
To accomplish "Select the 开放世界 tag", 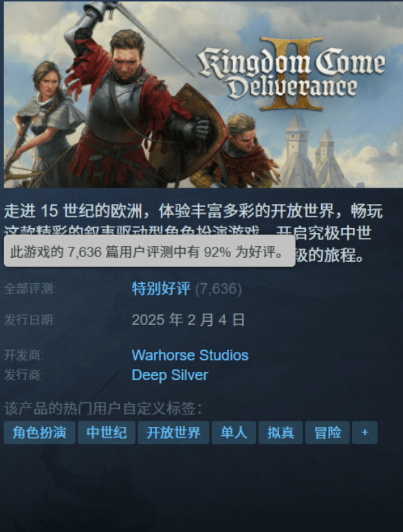I will pos(173,432).
